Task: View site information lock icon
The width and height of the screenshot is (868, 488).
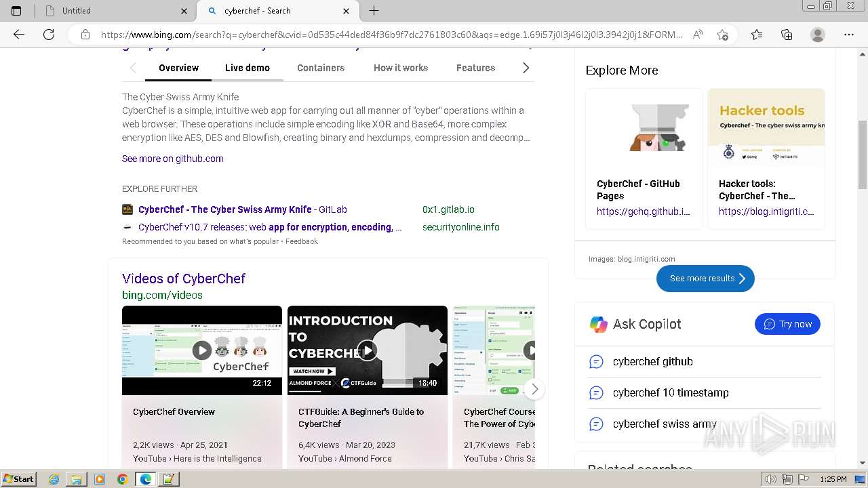Action: (85, 35)
